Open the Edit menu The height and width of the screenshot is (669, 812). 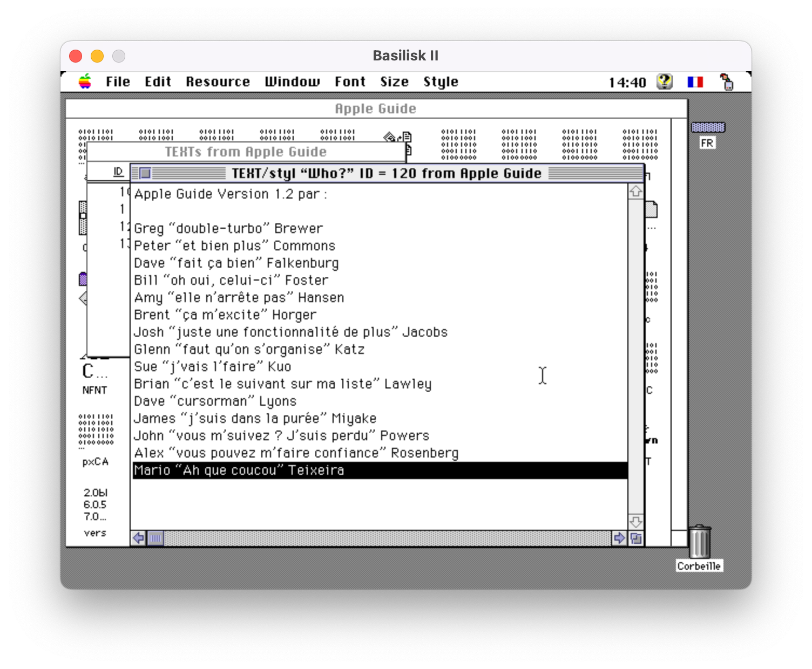pos(158,82)
